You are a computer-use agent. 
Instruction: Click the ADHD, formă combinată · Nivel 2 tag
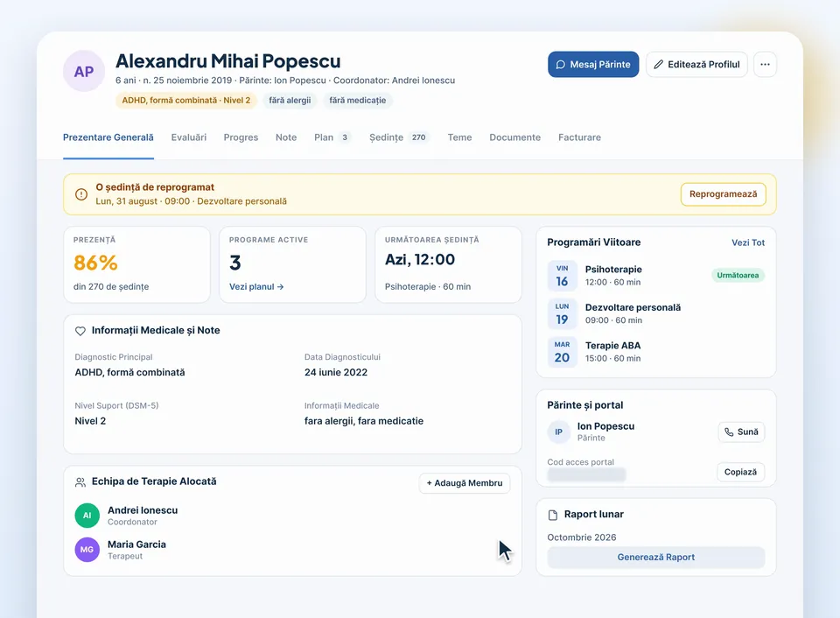point(185,101)
